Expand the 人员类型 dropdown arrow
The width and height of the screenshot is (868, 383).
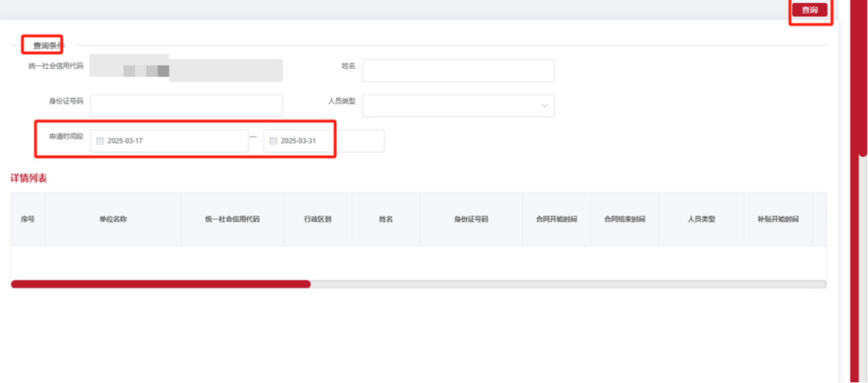point(544,106)
